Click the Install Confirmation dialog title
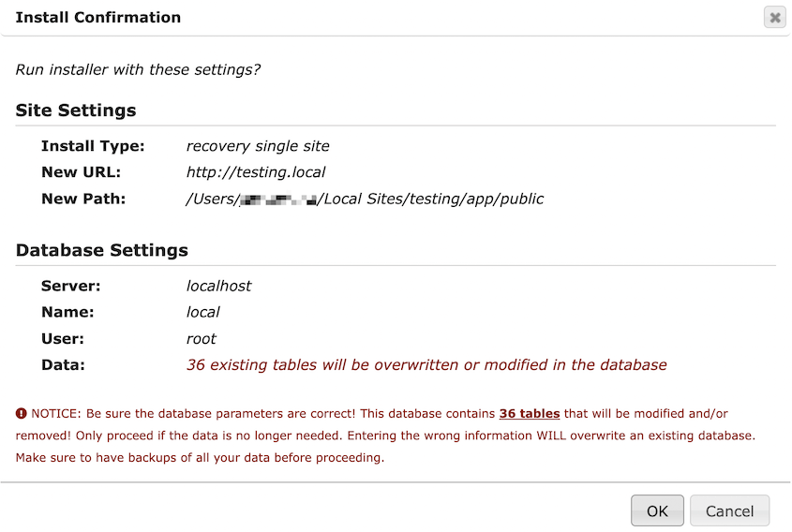 point(98,17)
